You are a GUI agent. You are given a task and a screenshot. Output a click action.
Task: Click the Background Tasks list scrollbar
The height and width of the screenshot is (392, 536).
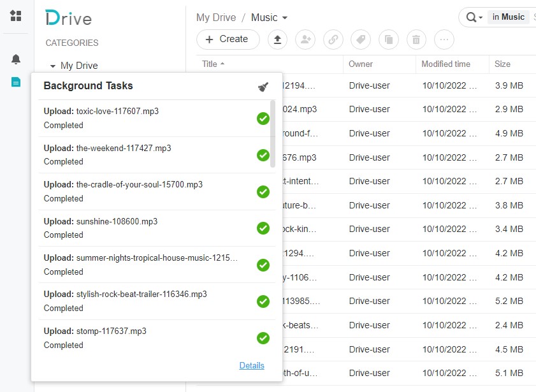(x=272, y=134)
